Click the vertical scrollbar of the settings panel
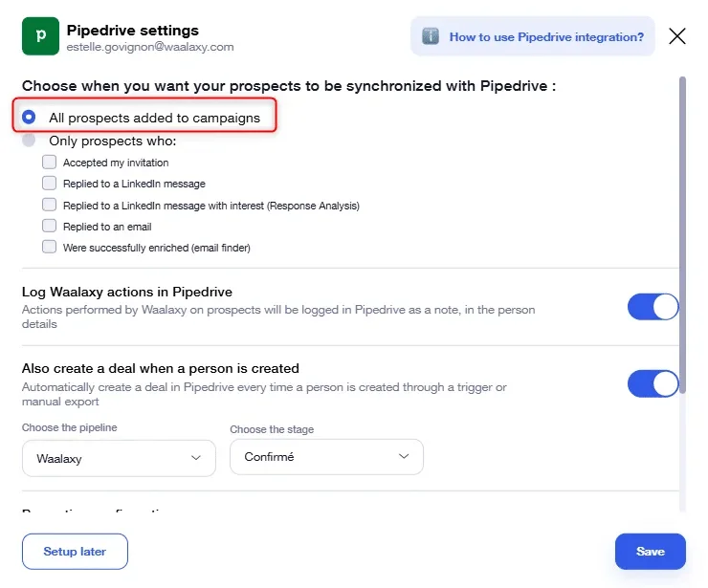The width and height of the screenshot is (708, 588). click(682, 234)
